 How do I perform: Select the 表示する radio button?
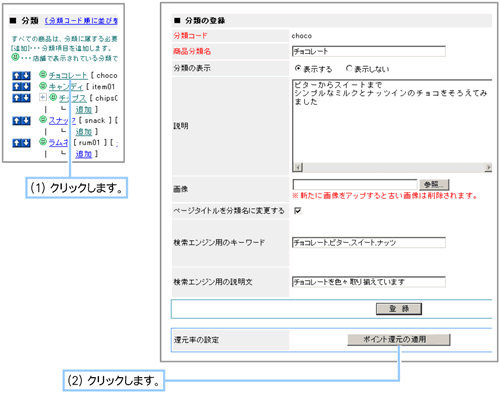(x=298, y=68)
